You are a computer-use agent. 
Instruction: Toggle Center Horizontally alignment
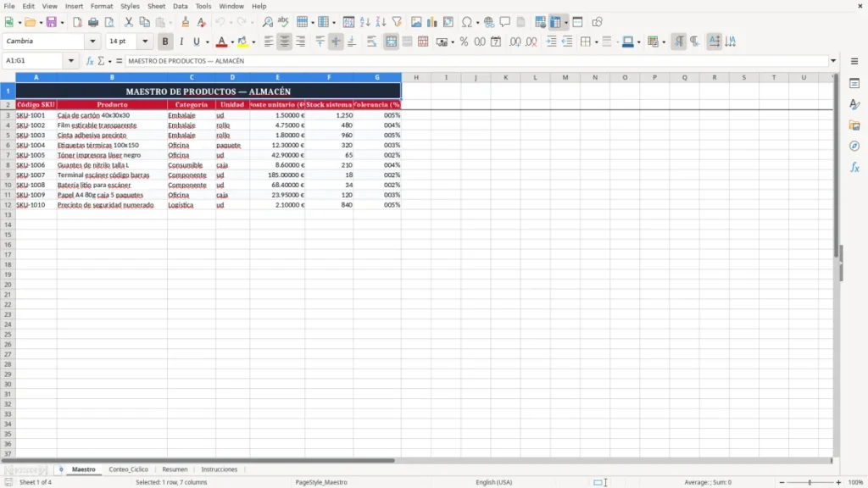click(x=285, y=42)
